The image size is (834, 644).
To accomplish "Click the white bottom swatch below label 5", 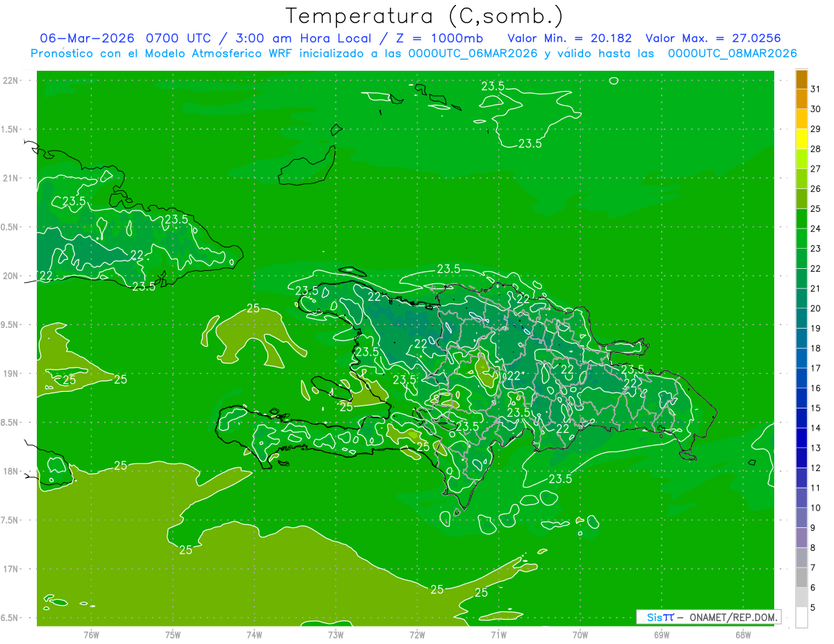I will (801, 617).
